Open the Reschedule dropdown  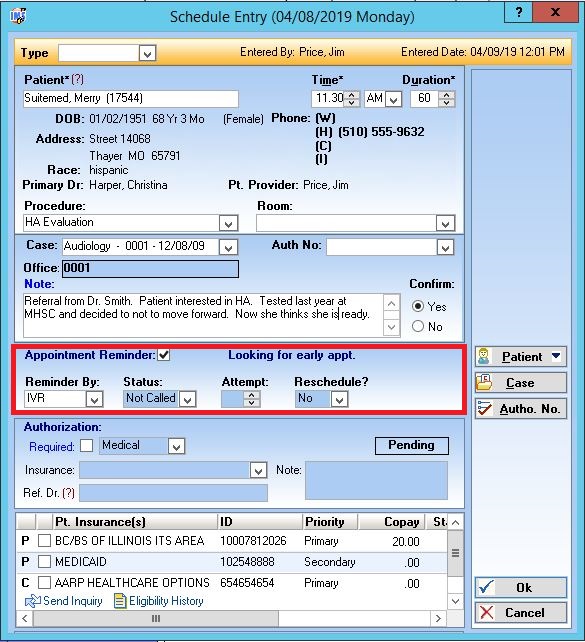click(x=339, y=399)
